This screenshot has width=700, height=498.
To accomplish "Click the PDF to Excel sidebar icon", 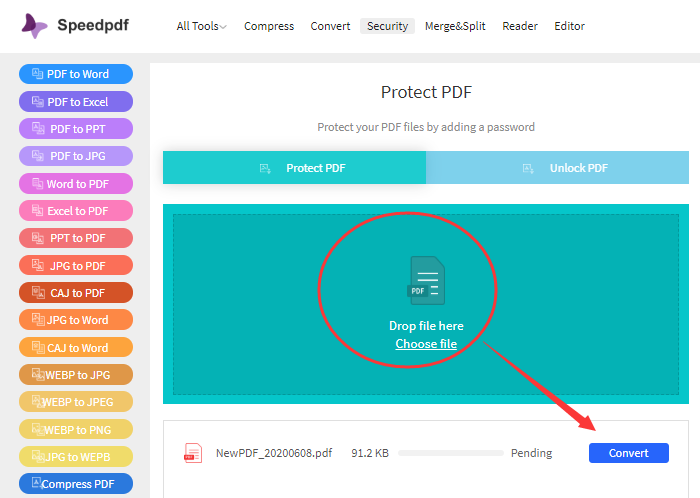I will pyautogui.click(x=38, y=102).
